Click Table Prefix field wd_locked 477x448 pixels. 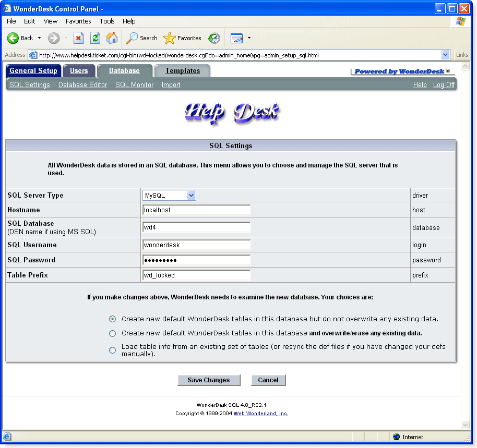[197, 275]
